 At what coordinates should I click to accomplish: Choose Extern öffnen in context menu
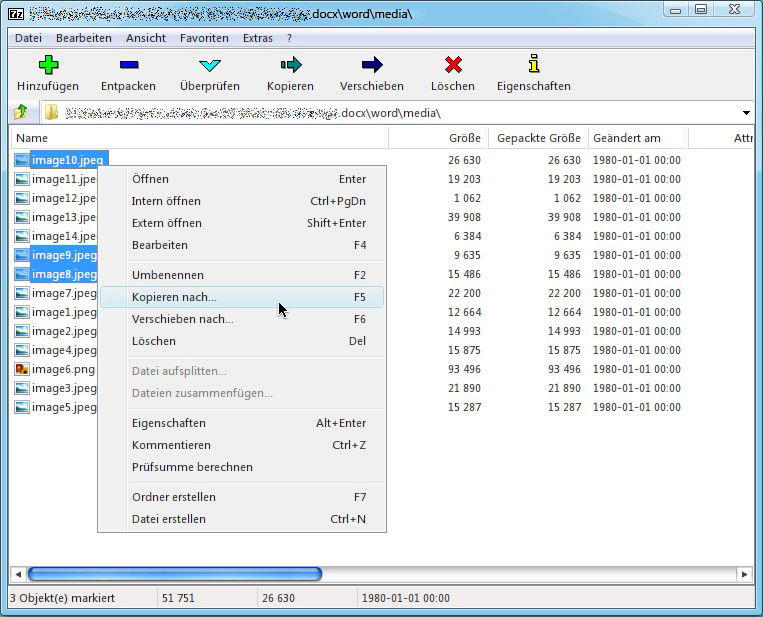(x=242, y=223)
